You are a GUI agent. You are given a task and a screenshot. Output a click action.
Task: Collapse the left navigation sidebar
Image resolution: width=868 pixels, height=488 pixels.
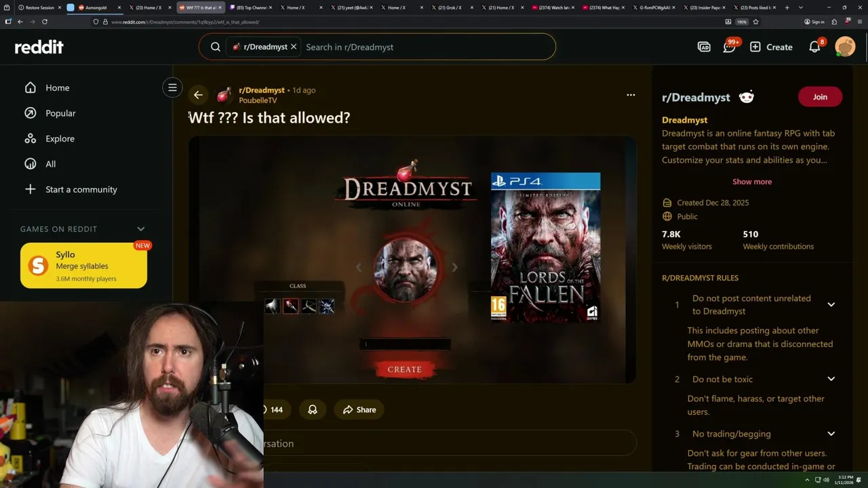[x=172, y=87]
